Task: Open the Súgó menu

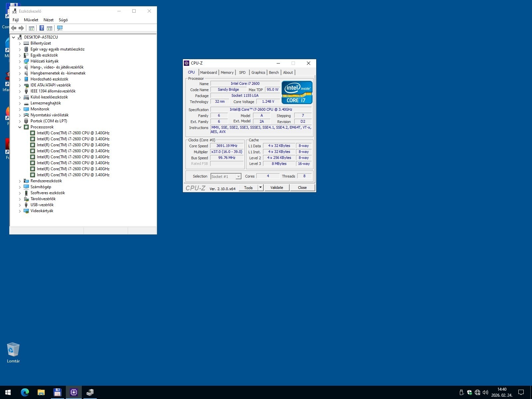Action: pos(63,20)
